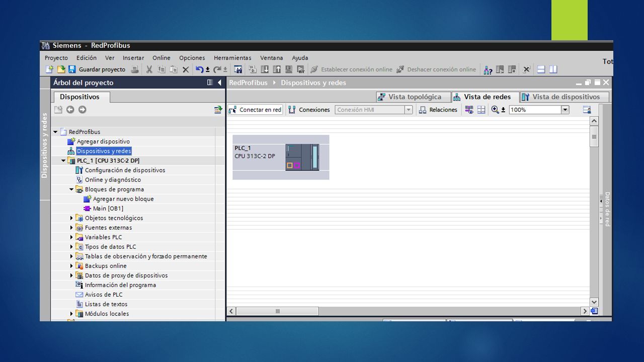The height and width of the screenshot is (362, 644).
Task: Collapse the Árbol del proyecto panel arrow
Action: click(219, 82)
